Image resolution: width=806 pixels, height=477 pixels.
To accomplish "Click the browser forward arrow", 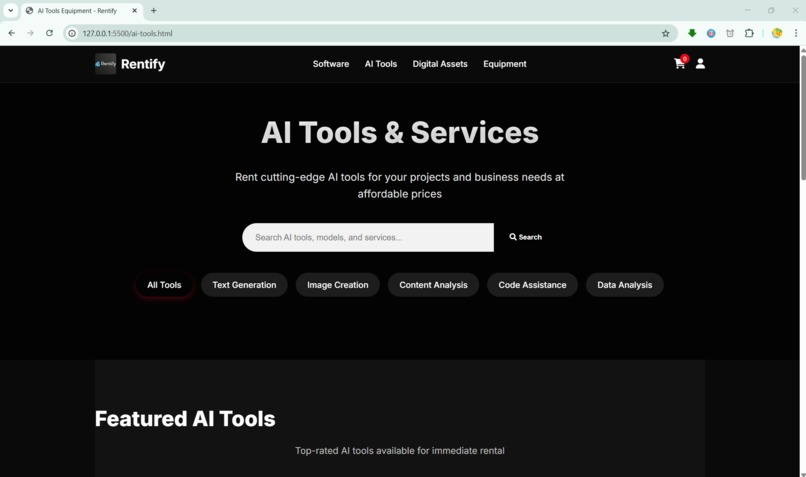I will tap(30, 33).
